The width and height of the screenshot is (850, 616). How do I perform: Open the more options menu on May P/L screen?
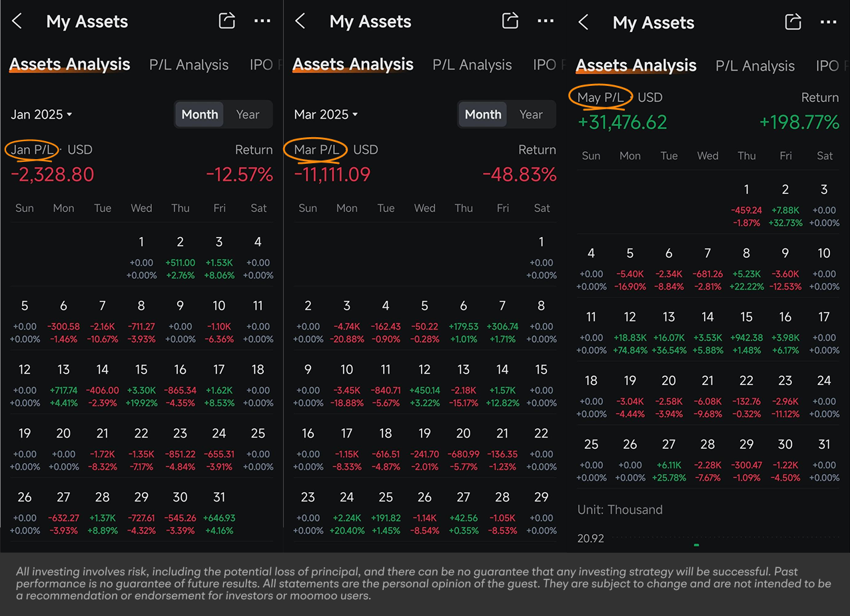coord(829,22)
